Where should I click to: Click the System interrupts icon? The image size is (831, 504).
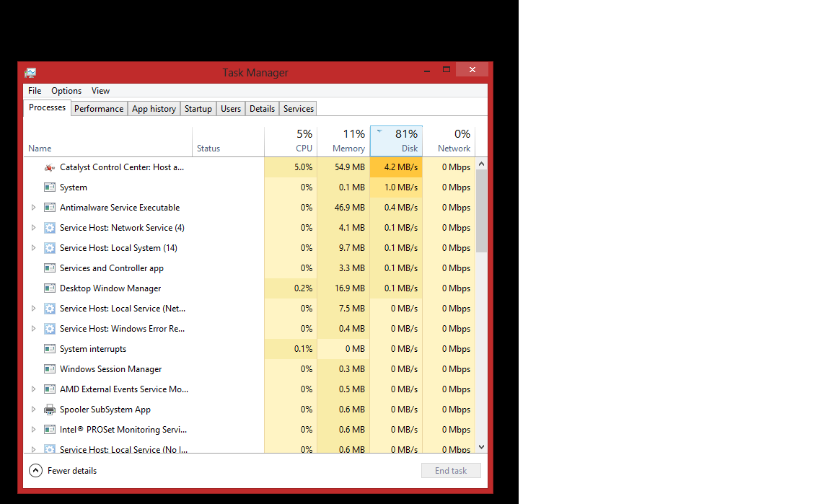click(49, 349)
